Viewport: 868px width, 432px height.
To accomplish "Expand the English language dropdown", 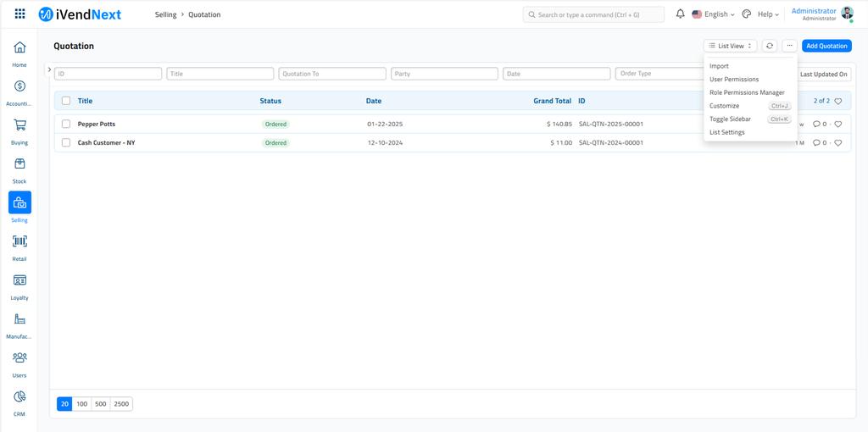I will 713,14.
